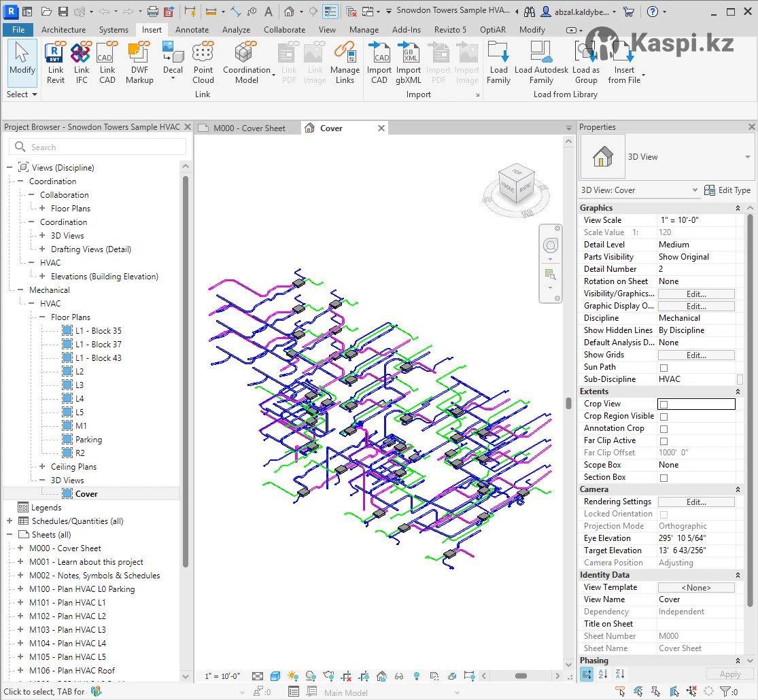Switch to the Annotate ribbon tab

(x=192, y=30)
